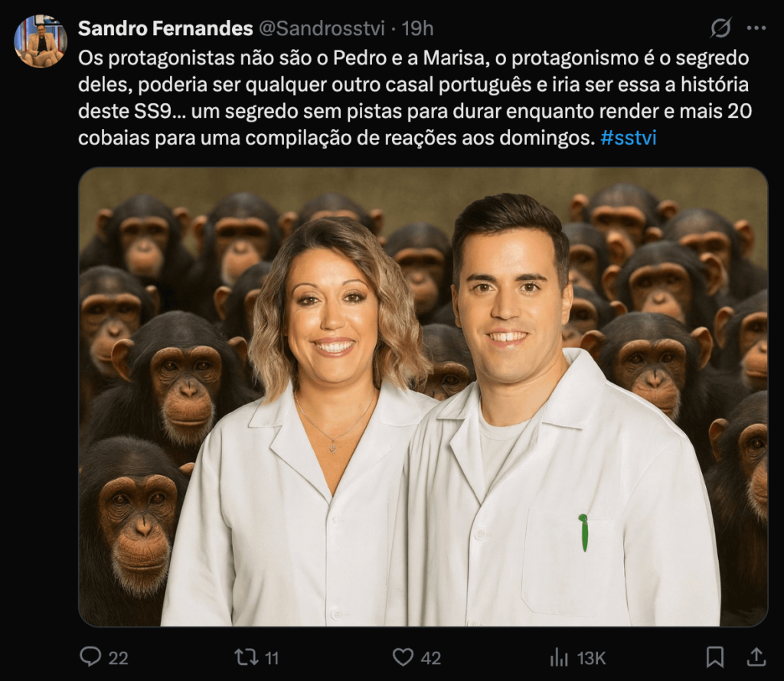
Task: Open the tweet by clicking its text
Action: (x=415, y=98)
